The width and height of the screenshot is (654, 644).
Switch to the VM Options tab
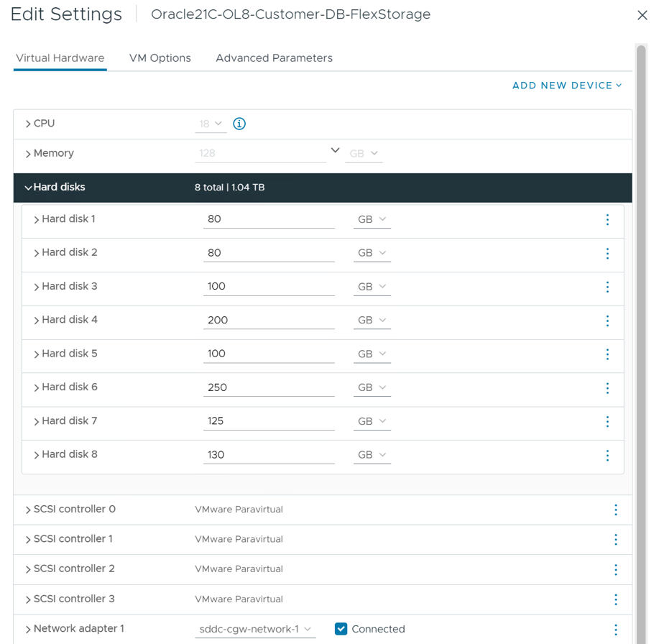pyautogui.click(x=160, y=58)
